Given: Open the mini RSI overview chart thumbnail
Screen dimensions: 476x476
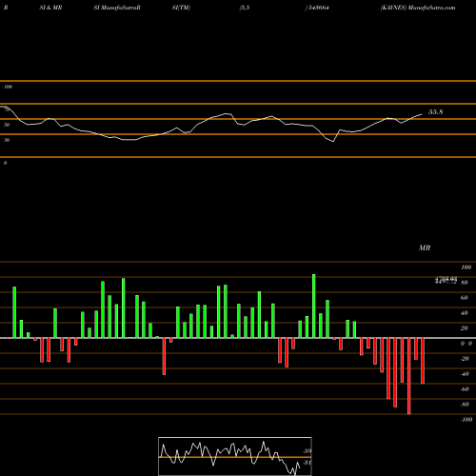Looking at the screenshot, I should [x=235, y=456].
